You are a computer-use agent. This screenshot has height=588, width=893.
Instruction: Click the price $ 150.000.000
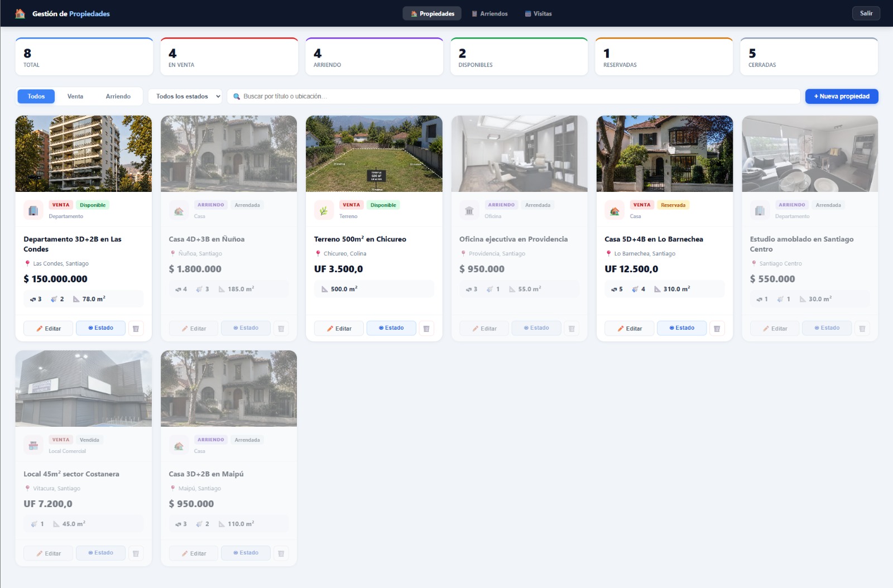pos(55,279)
